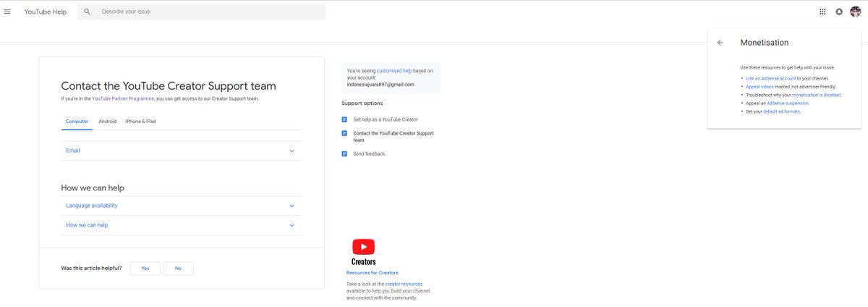Screen dimensions: 868x307
Task: Switch to the Android tab
Action: [x=108, y=122]
